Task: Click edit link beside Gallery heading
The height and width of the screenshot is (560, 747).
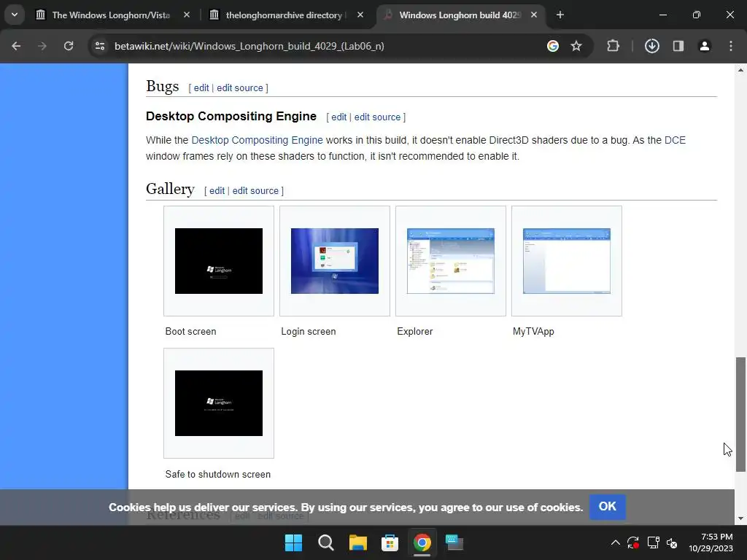Action: click(217, 191)
